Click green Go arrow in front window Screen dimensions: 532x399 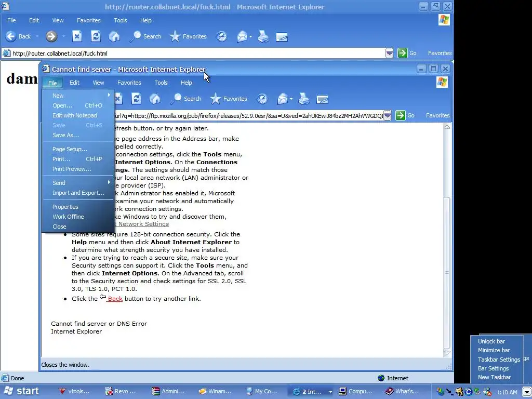[401, 115]
